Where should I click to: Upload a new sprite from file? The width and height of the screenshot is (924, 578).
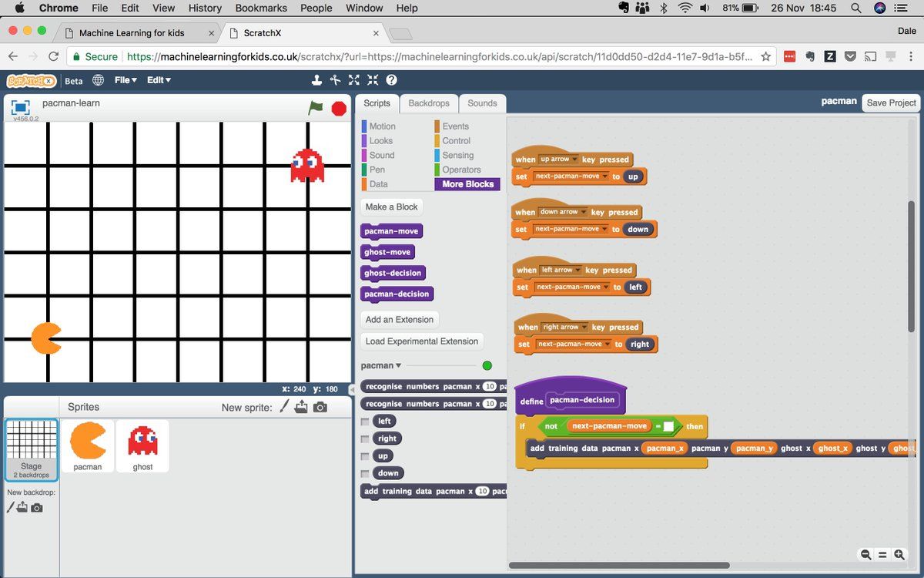[x=301, y=407]
